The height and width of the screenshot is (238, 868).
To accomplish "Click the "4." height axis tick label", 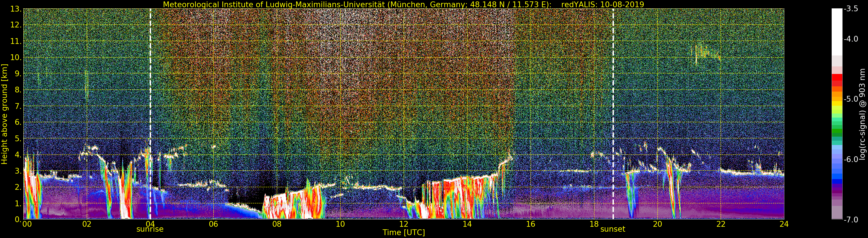I will coord(18,155).
